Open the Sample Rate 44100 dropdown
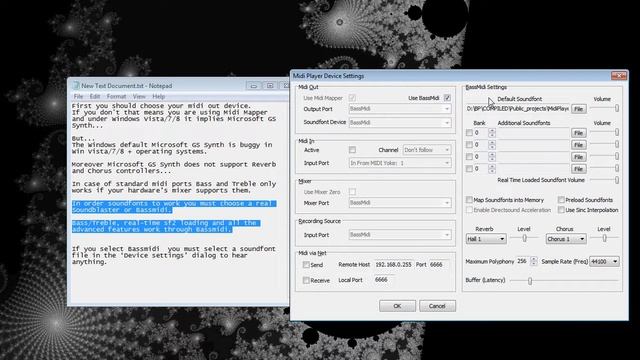This screenshot has height=360, width=640. (604, 261)
